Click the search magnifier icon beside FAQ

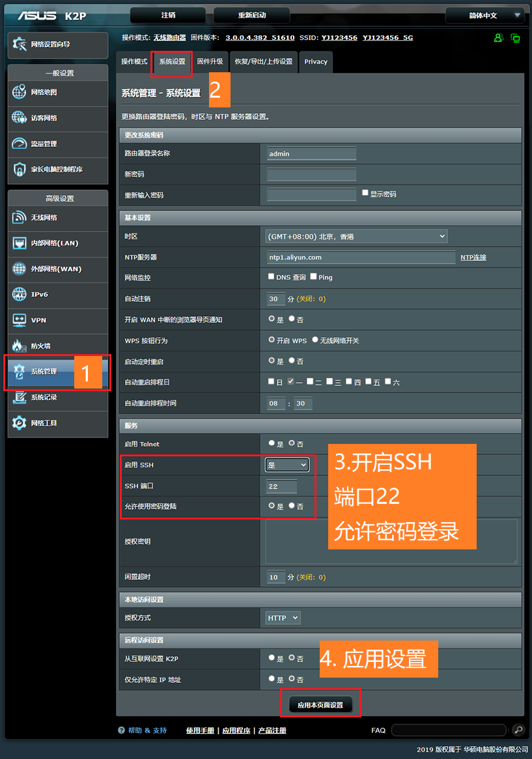[518, 730]
